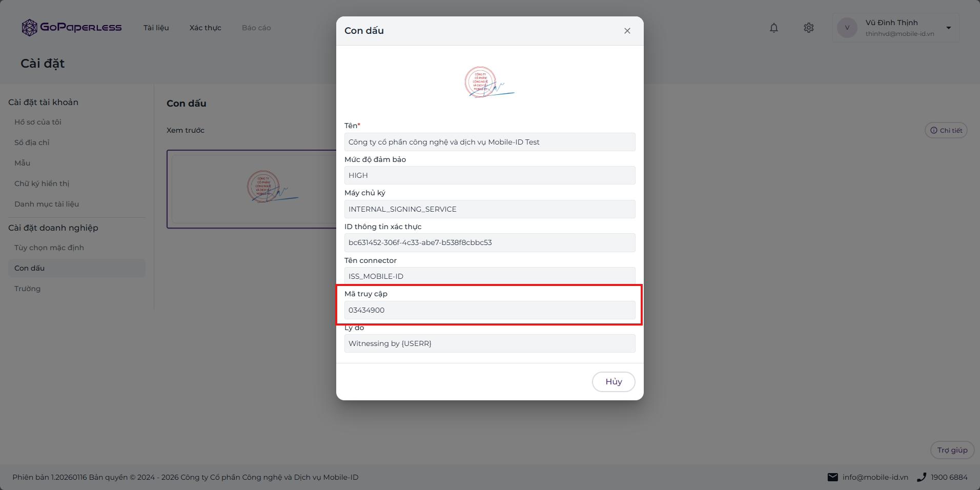Viewport: 980px width, 490px height.
Task: Close the Con dấu dialog with X
Action: point(627,31)
